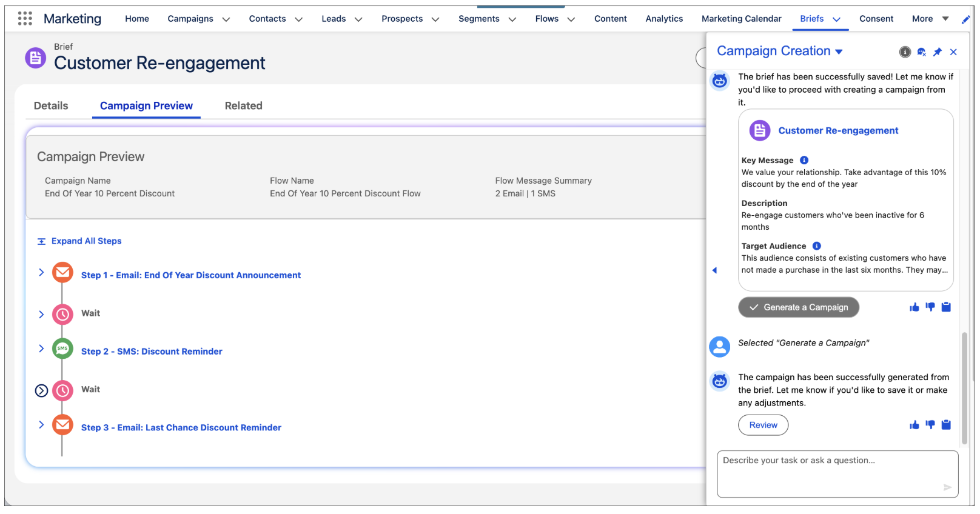The width and height of the screenshot is (980, 514).
Task: Open the Segments dropdown chevron
Action: pyautogui.click(x=512, y=19)
